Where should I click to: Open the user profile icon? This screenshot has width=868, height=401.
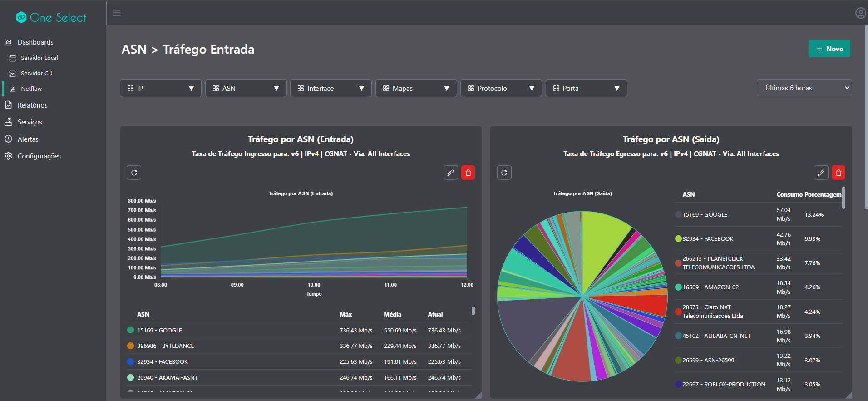860,13
